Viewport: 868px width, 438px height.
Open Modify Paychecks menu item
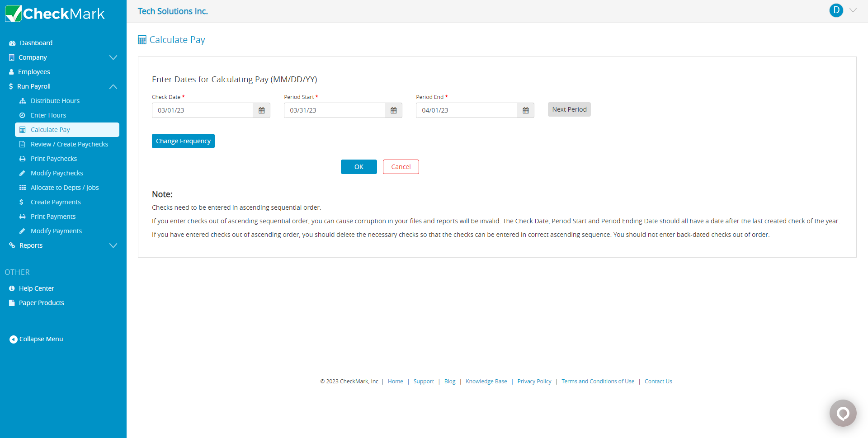57,173
